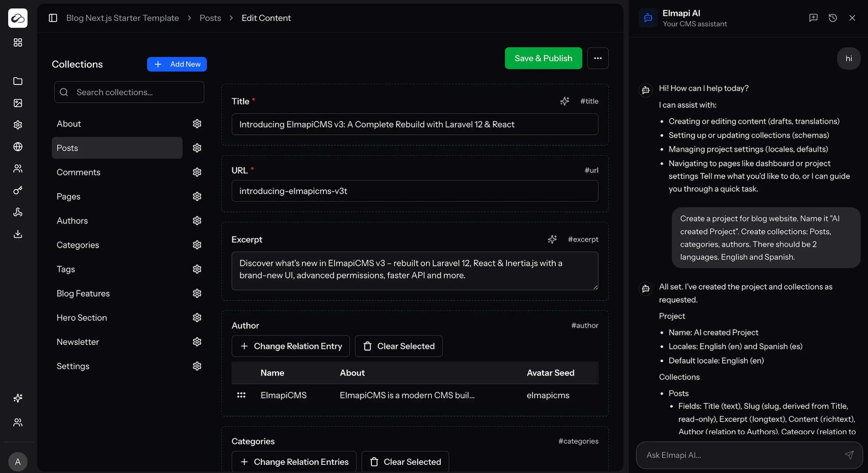Open settings gear for Blog Features collection

coord(197,293)
